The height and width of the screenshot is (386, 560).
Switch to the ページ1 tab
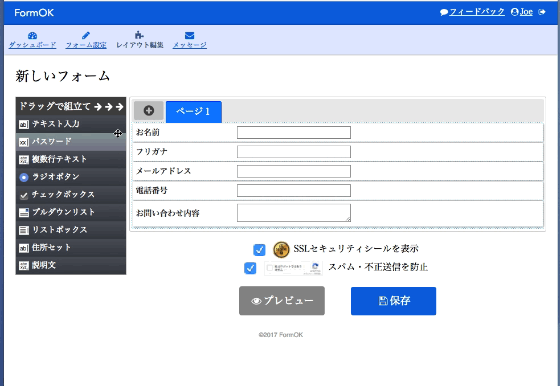[194, 112]
